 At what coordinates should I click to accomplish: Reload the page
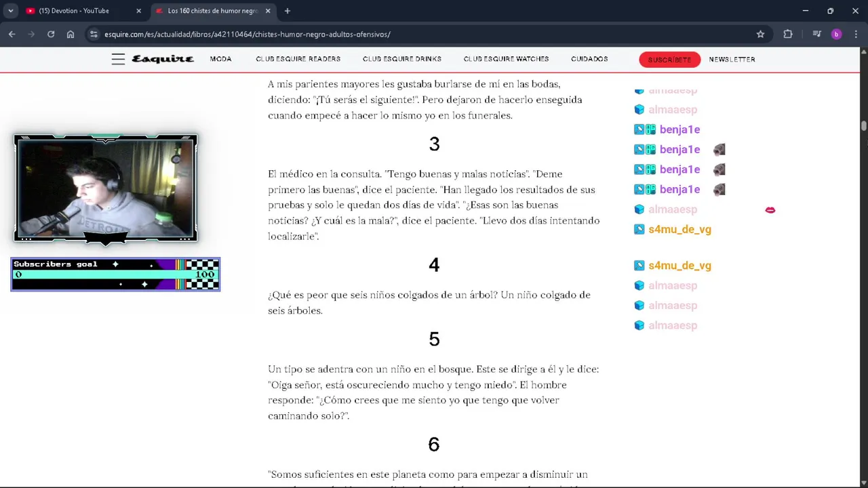click(51, 34)
